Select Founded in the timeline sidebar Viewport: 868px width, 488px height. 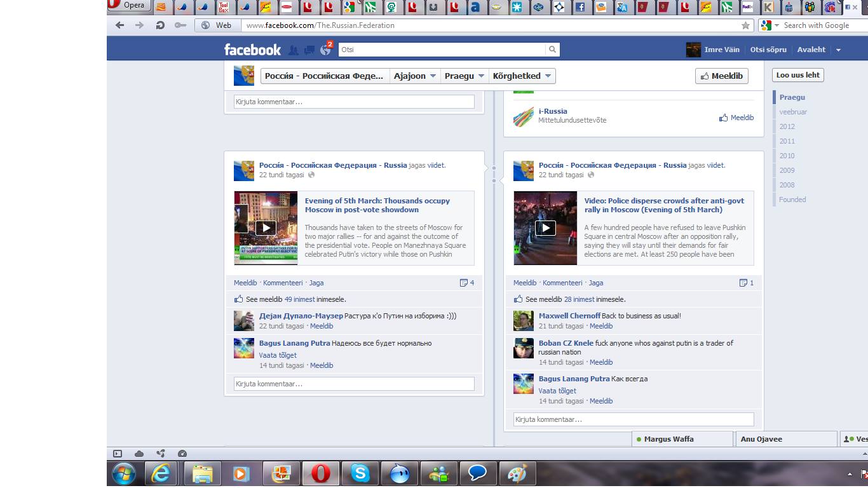click(x=792, y=200)
